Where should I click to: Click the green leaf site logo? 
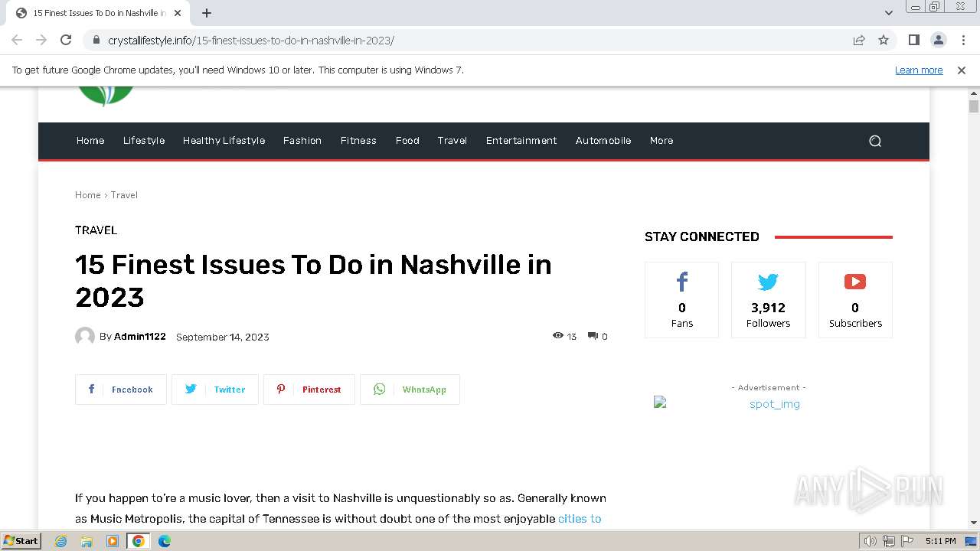(x=106, y=96)
